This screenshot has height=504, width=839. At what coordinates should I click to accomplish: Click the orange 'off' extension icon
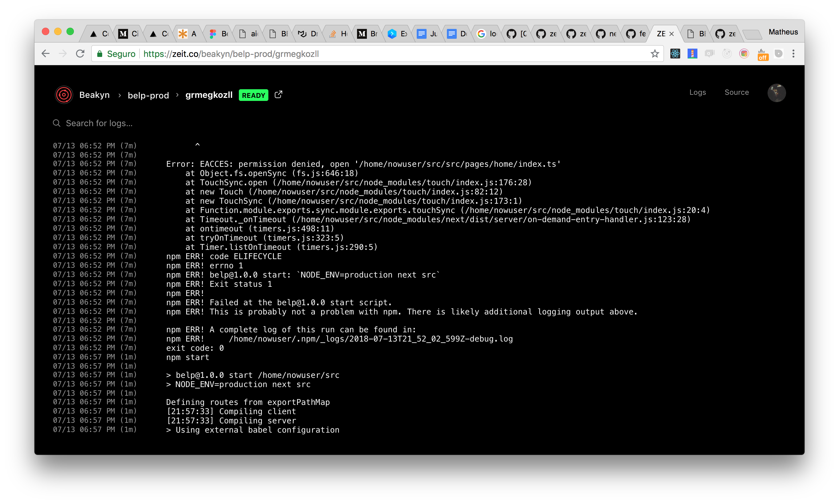coord(763,54)
